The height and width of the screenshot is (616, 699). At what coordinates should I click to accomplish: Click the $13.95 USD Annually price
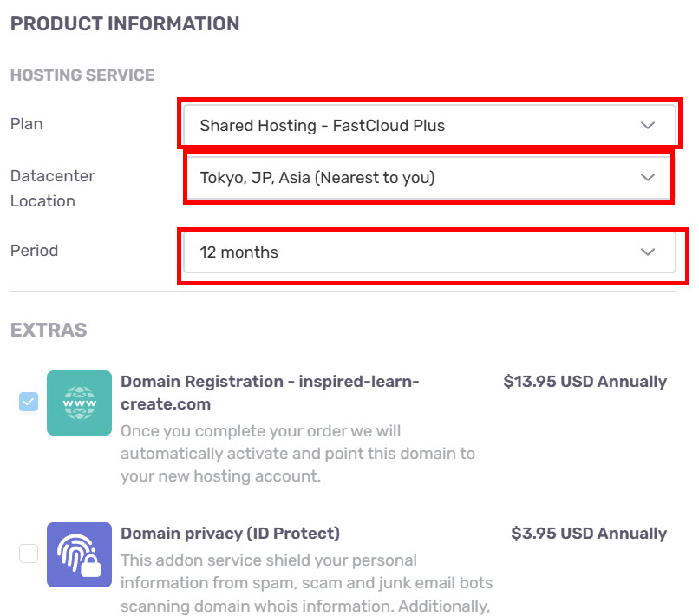pos(585,382)
